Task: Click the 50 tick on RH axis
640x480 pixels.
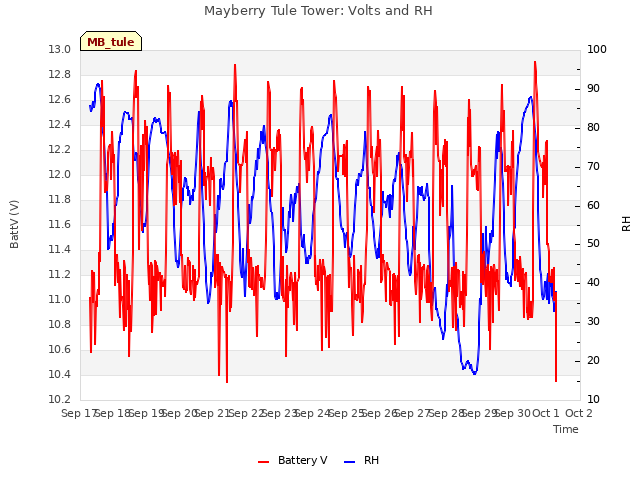Action: tap(593, 244)
